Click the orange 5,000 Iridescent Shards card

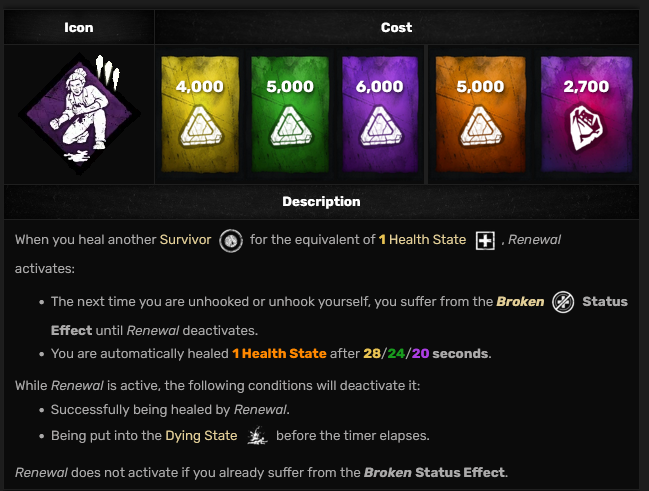[x=481, y=114]
